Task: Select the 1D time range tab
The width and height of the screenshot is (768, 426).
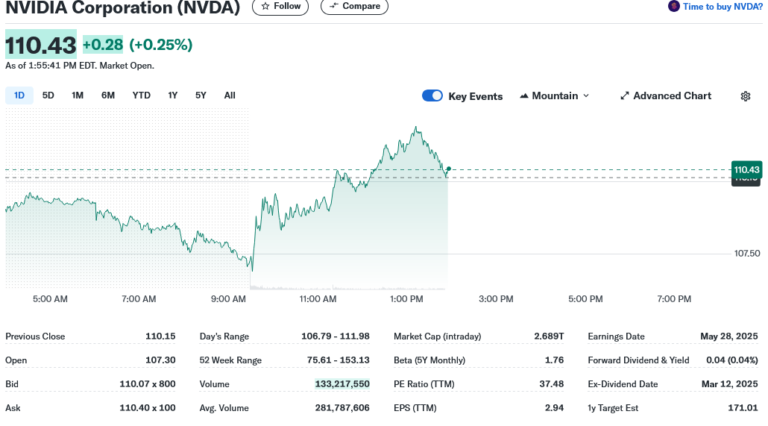Action: click(19, 95)
